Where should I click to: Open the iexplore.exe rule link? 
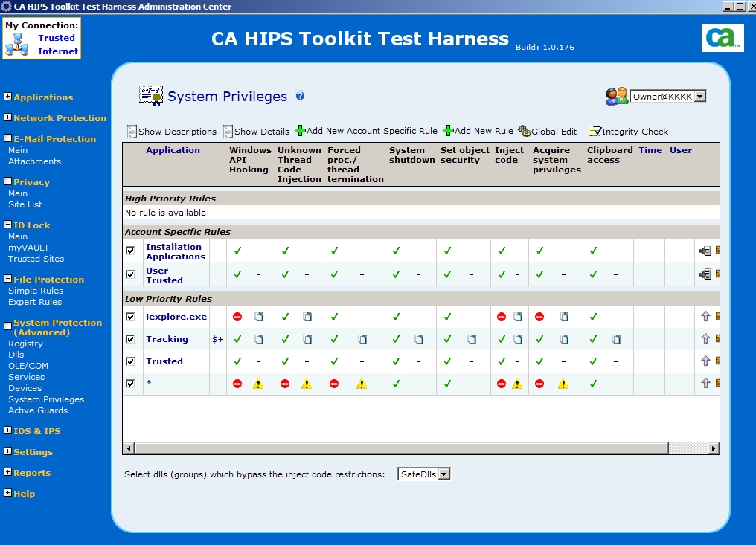coord(176,317)
